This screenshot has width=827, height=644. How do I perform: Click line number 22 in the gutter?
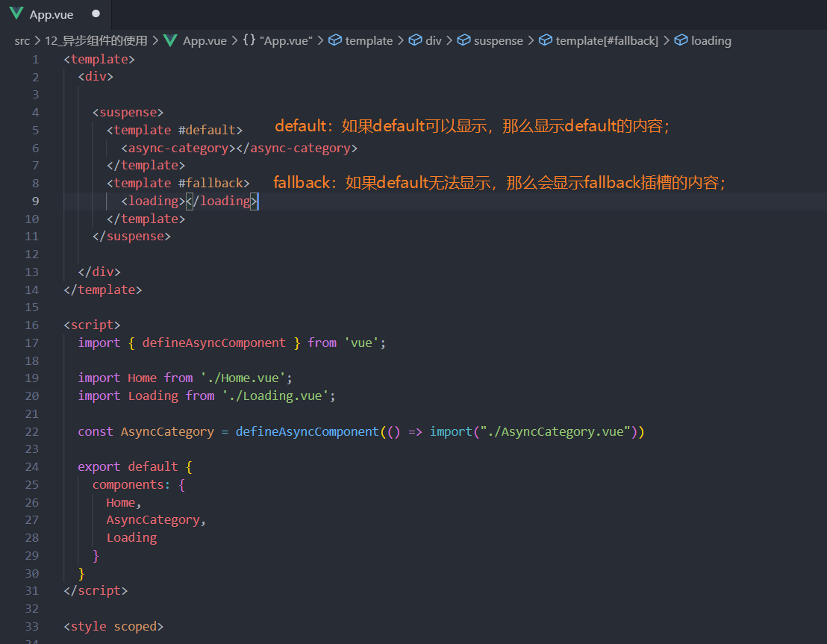coord(31,431)
